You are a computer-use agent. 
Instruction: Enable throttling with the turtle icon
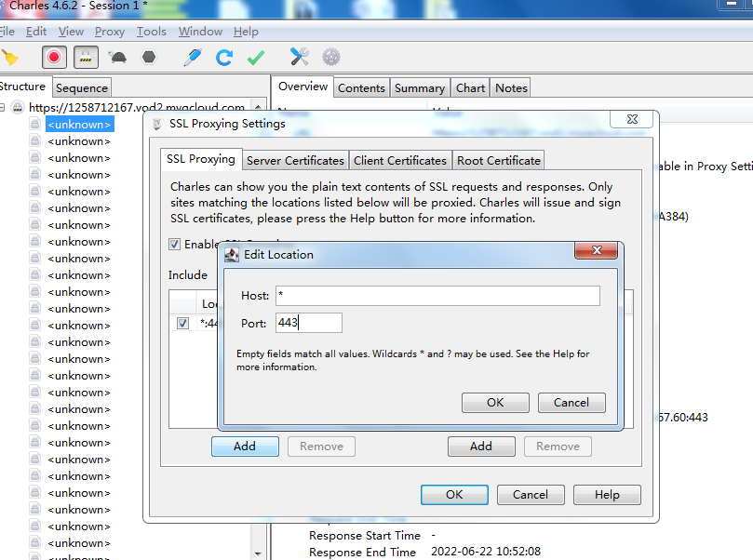coord(118,57)
